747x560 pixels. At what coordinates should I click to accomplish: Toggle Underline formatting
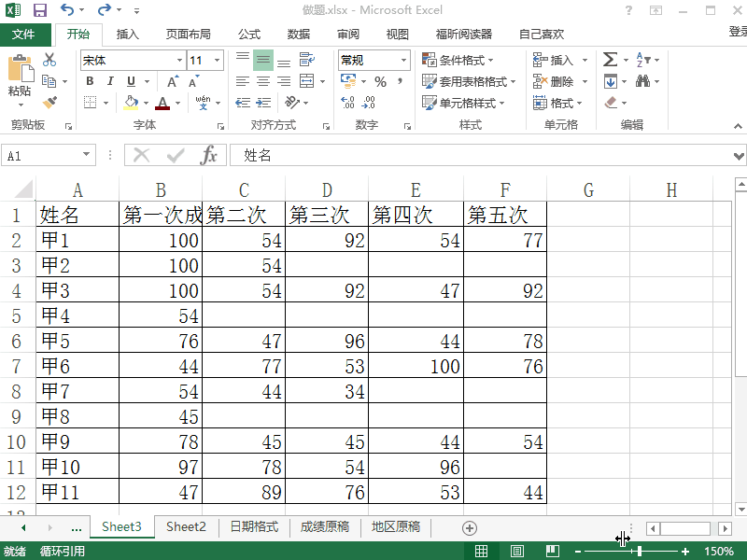tap(131, 81)
